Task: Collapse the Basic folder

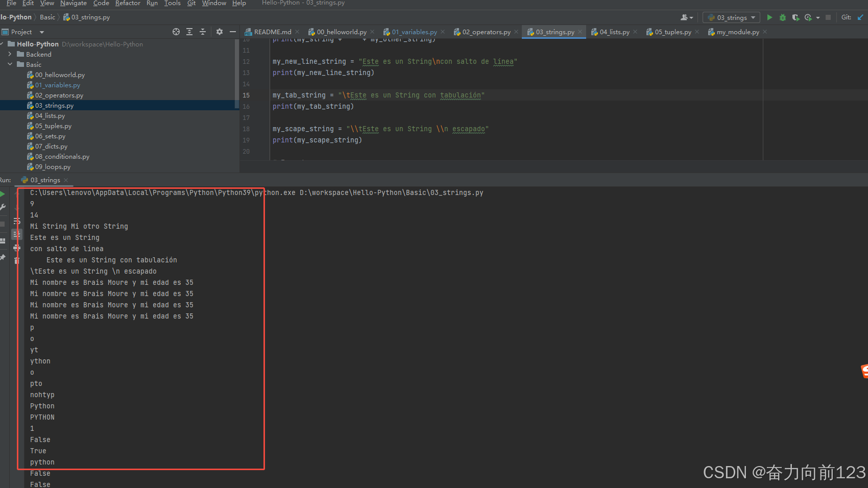Action: tap(10, 64)
